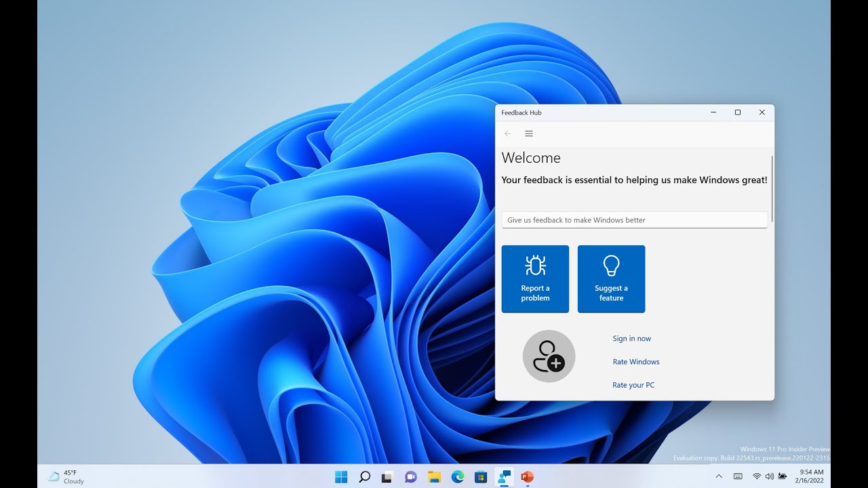Click the Welcome heading text

pyautogui.click(x=531, y=158)
